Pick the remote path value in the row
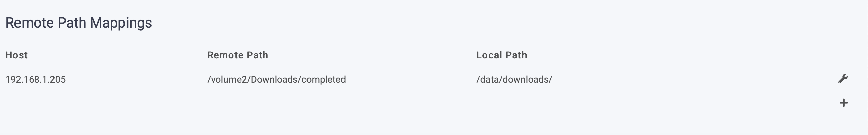The height and width of the screenshot is (135, 868). pyautogui.click(x=276, y=80)
